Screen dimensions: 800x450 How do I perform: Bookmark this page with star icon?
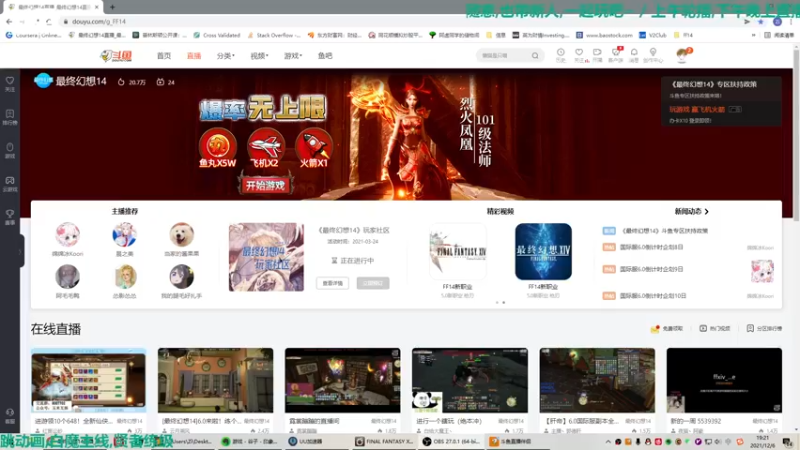[x=760, y=21]
